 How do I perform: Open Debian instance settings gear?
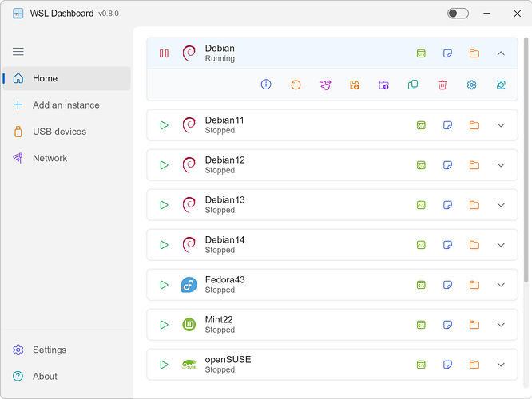tap(471, 85)
